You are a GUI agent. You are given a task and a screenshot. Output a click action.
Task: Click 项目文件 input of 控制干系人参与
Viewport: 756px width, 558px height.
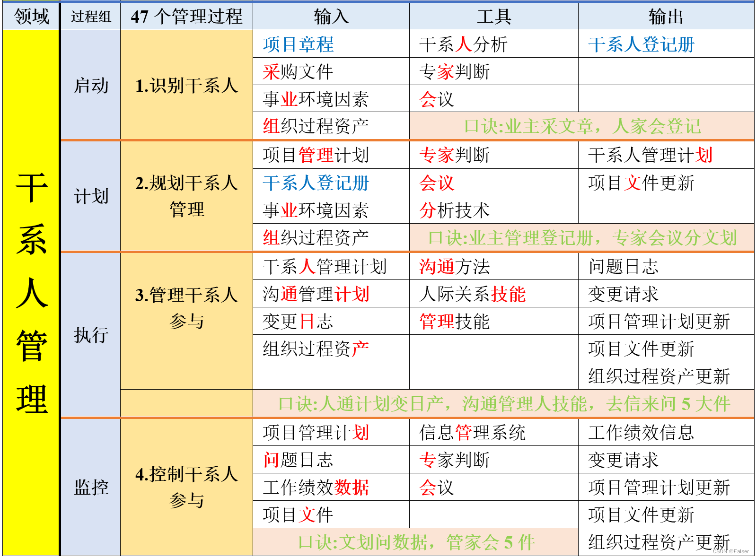click(x=331, y=514)
